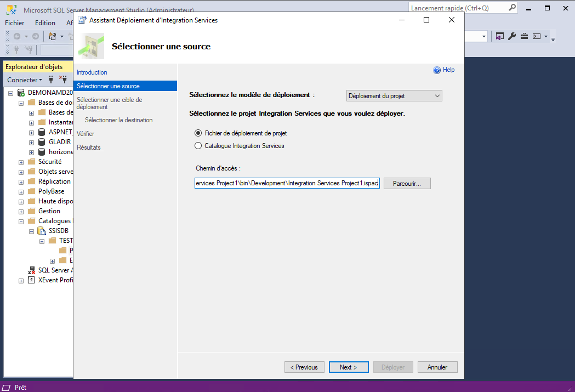Click the Parcourir... browse button

[x=407, y=183]
